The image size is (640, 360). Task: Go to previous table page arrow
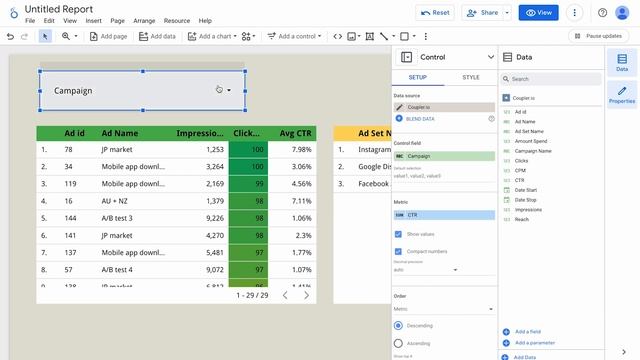tap(285, 295)
